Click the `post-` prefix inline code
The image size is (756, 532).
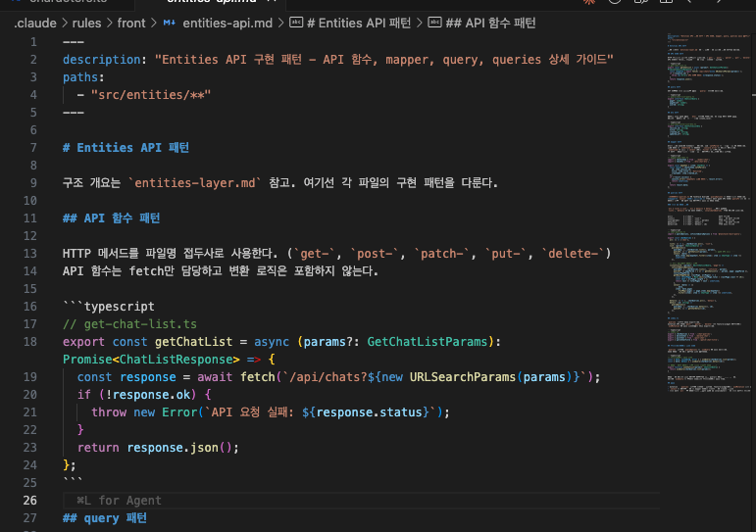pyautogui.click(x=375, y=254)
